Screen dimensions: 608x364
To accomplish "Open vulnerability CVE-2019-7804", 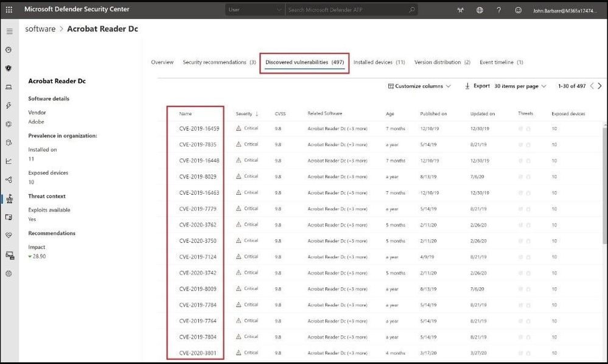I will (x=198, y=337).
